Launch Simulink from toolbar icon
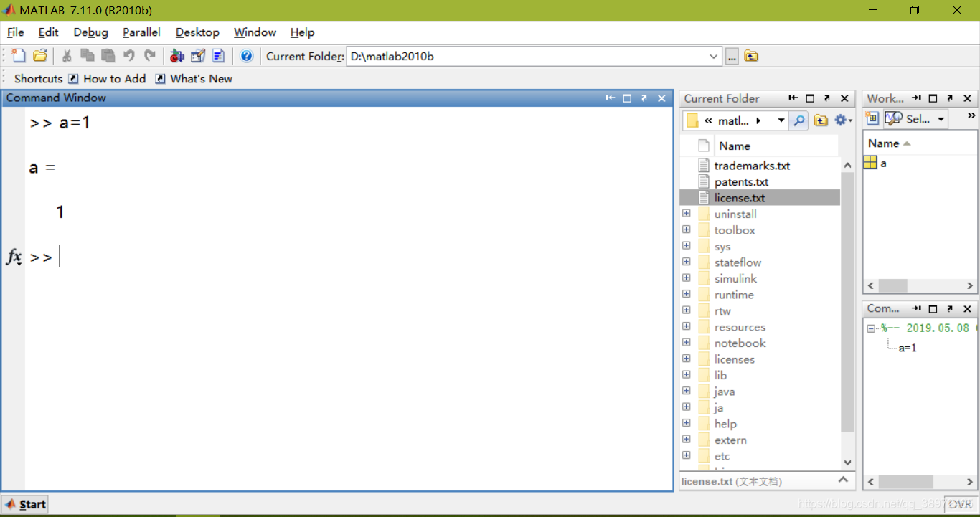The height and width of the screenshot is (517, 980). point(177,55)
